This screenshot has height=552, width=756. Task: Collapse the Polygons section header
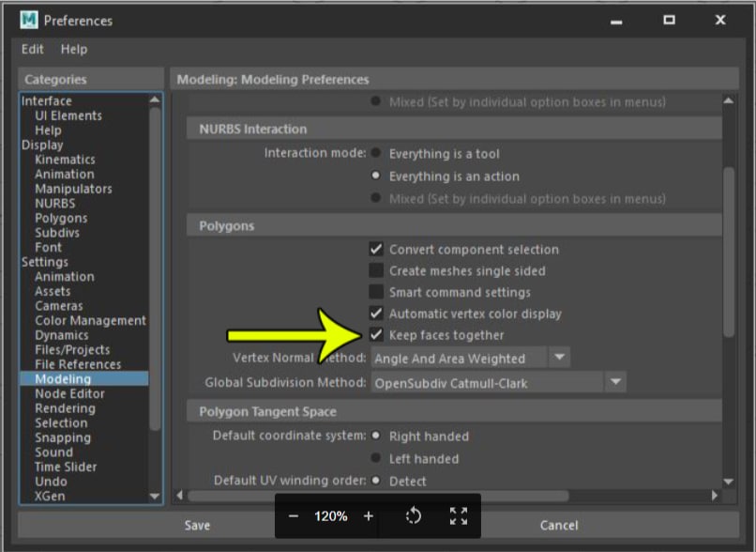click(454, 226)
